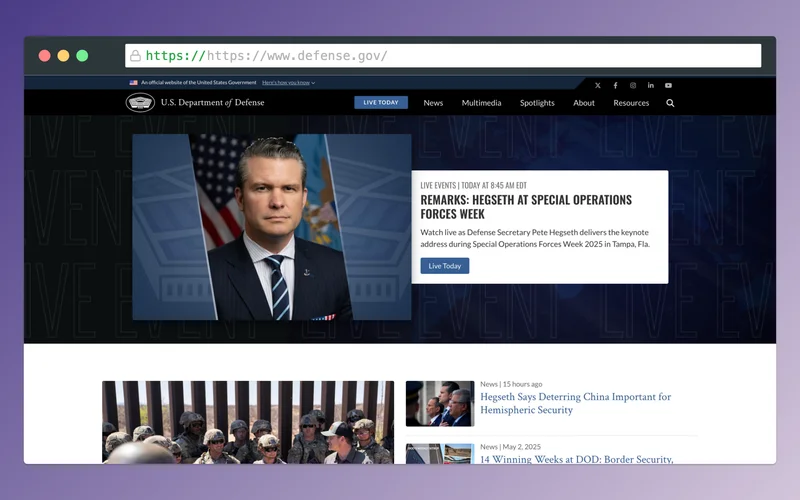The height and width of the screenshot is (500, 800).
Task: Click the Hegseth portrait hero image
Action: tap(272, 227)
